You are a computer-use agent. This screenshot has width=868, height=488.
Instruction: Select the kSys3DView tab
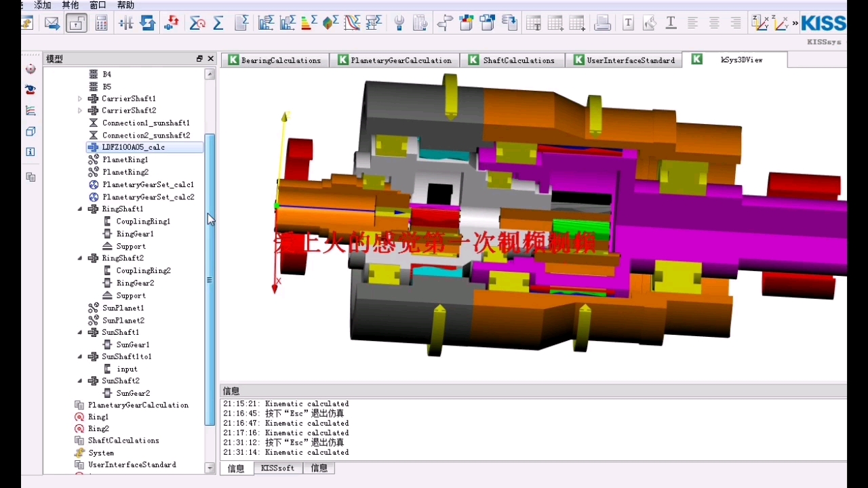pyautogui.click(x=735, y=60)
